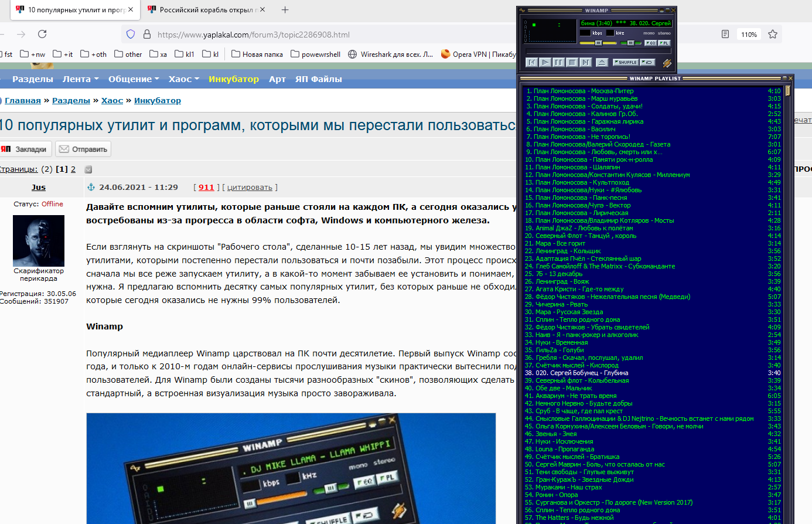The width and height of the screenshot is (812, 524).
Task: Toggle the Winamp EQ window
Action: point(650,43)
